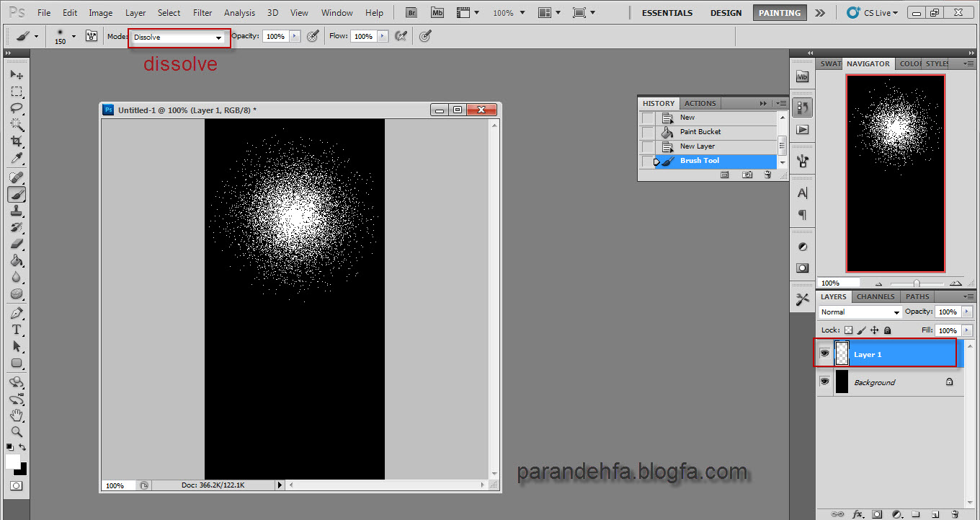The image size is (980, 520).
Task: Select the Rectangular Marquee tool
Action: pos(17,92)
